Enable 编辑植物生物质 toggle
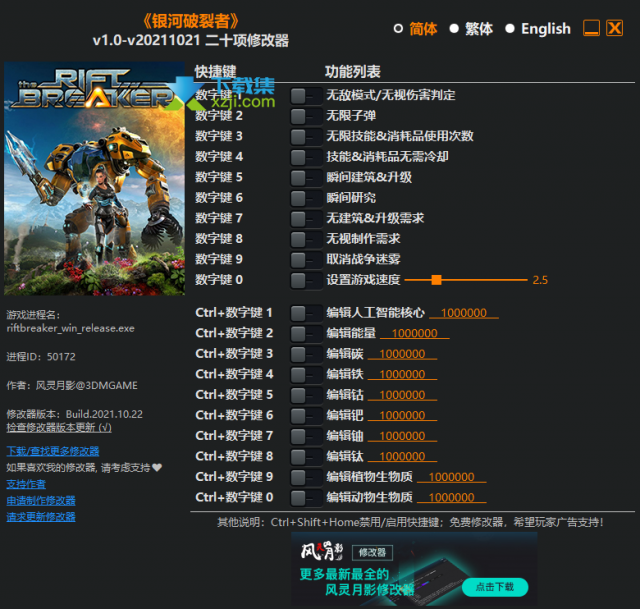Image resolution: width=640 pixels, height=609 pixels. pyautogui.click(x=306, y=478)
